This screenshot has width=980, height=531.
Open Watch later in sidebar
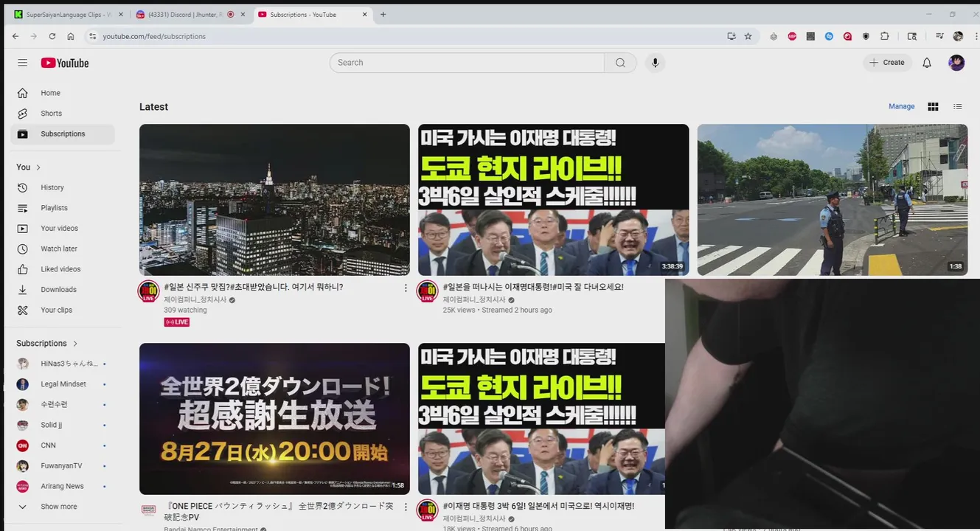pyautogui.click(x=63, y=249)
